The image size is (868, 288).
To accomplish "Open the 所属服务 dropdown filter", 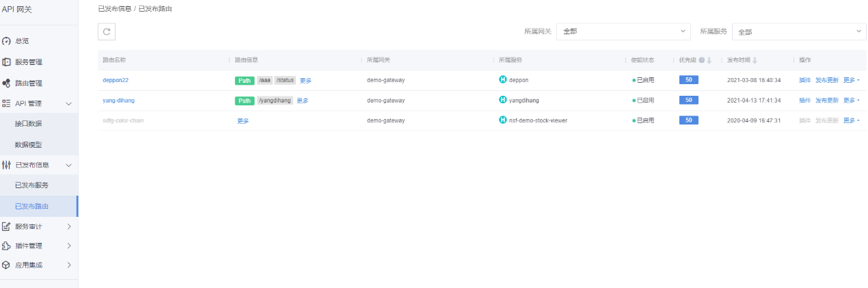I will coord(798,32).
